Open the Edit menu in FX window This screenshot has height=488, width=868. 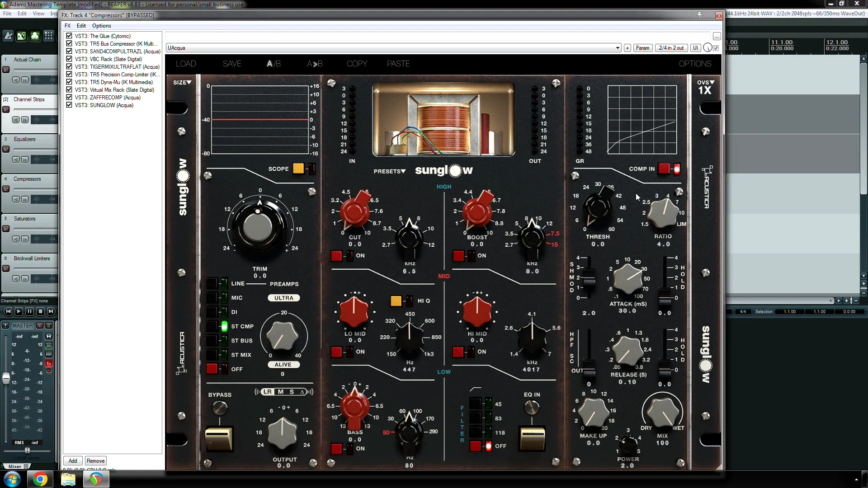click(81, 26)
